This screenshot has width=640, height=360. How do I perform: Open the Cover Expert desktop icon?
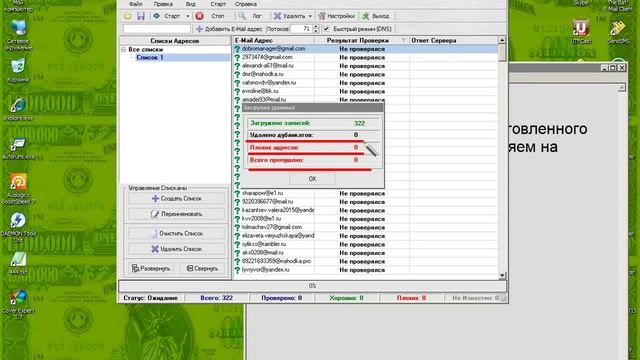click(18, 304)
